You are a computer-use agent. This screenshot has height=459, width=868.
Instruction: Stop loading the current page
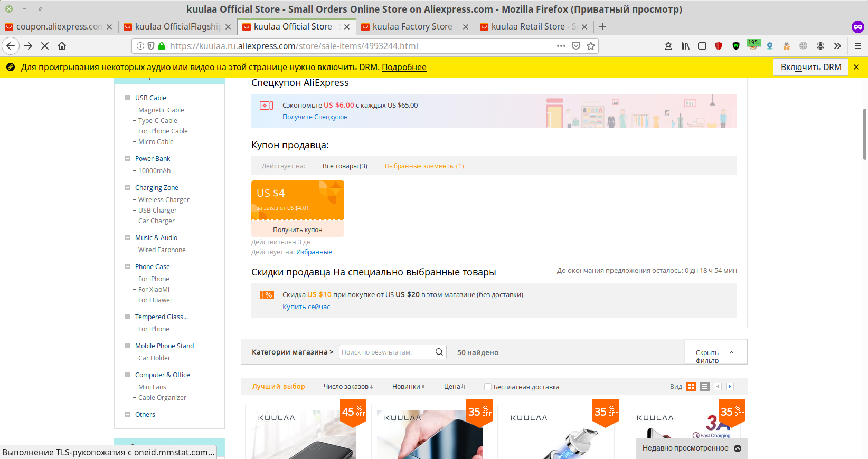pos(45,46)
